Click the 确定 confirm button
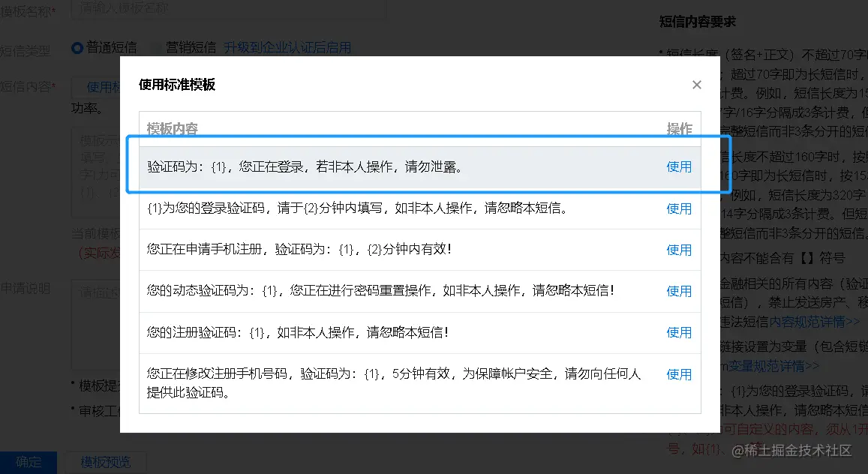This screenshot has width=868, height=474. 29,462
